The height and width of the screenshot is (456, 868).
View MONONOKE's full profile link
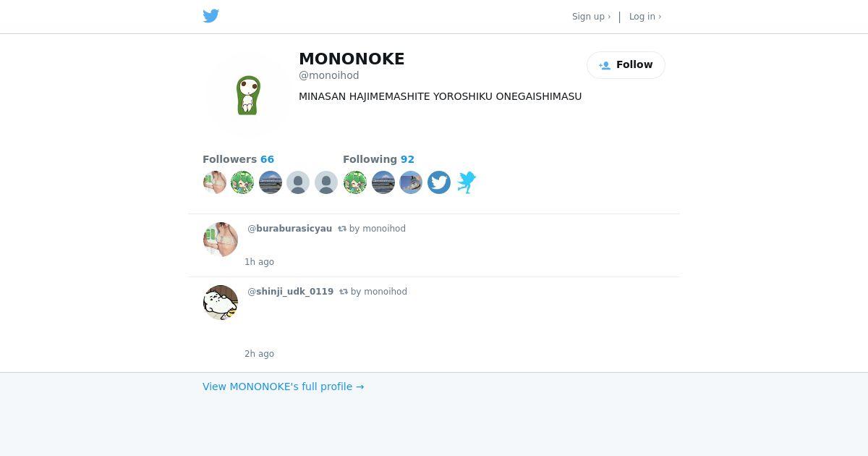[x=283, y=387]
